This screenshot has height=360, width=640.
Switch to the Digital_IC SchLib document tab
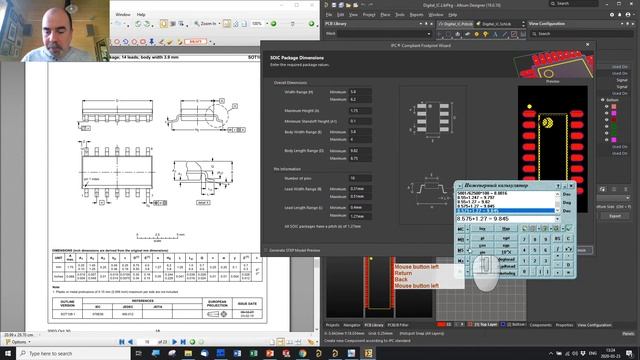pyautogui.click(x=496, y=24)
